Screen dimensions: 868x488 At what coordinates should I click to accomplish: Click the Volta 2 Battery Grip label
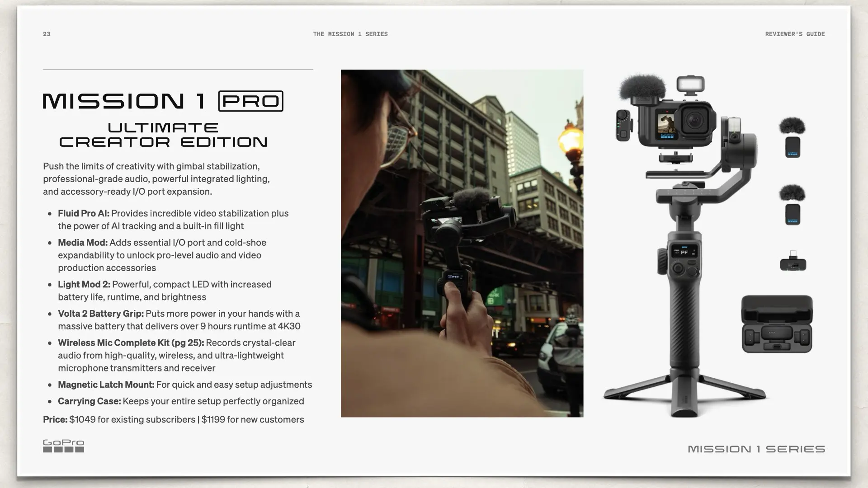point(101,314)
